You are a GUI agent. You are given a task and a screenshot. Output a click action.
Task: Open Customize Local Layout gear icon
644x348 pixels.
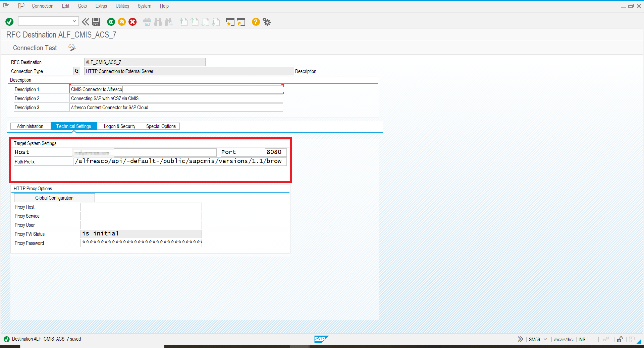tap(267, 22)
